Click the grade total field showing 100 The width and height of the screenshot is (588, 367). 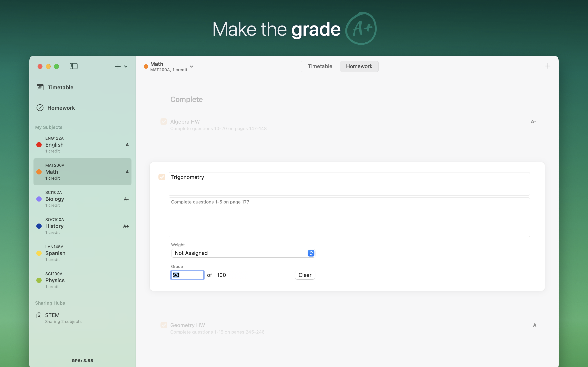(231, 275)
